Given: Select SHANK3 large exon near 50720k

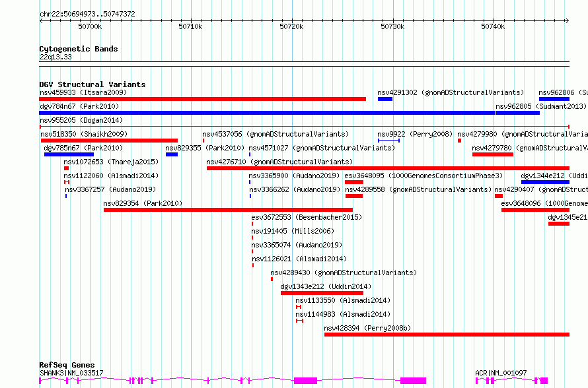Looking at the screenshot, I should [306, 381].
